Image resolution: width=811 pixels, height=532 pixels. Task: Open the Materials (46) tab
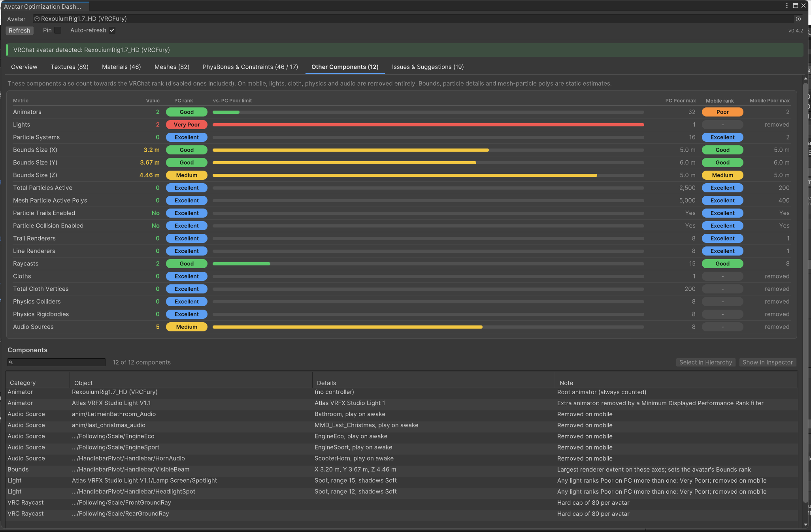121,67
